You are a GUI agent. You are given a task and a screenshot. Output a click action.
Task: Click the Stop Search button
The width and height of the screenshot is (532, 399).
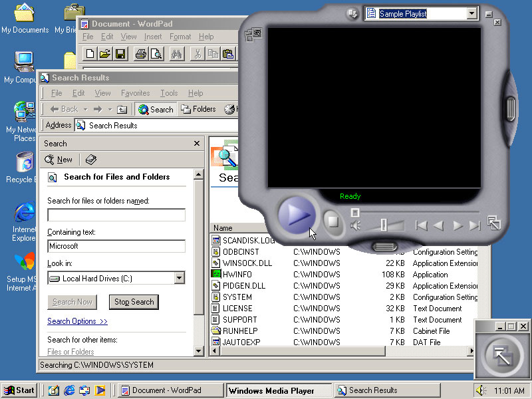pyautogui.click(x=134, y=302)
